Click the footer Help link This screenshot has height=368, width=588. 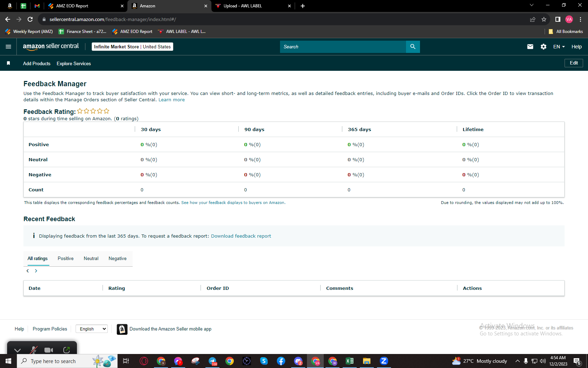(19, 329)
